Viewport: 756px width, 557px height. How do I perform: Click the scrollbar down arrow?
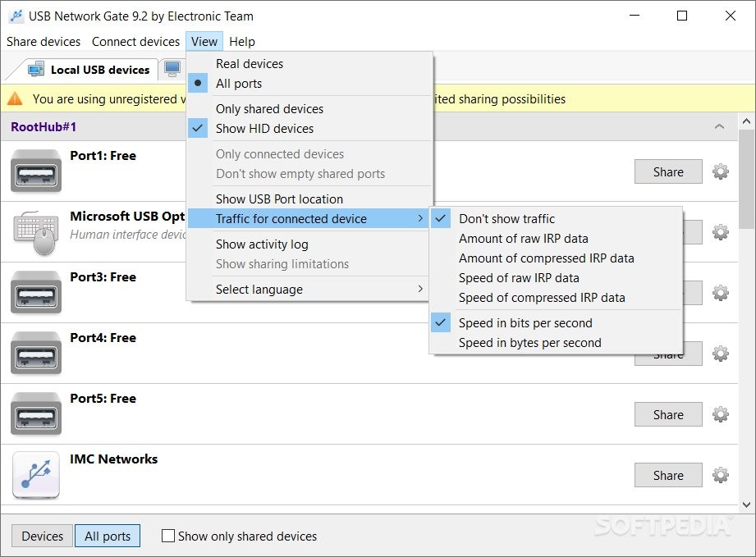pos(747,505)
